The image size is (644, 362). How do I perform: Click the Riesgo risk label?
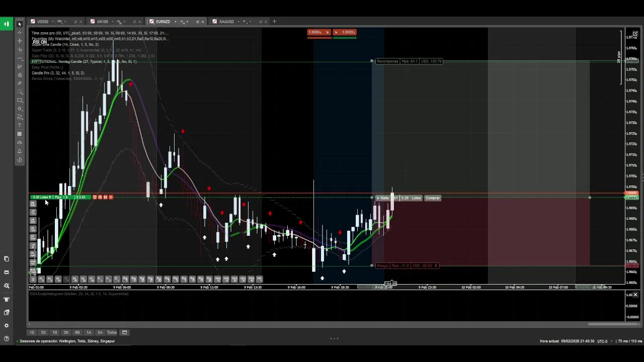pos(382,265)
